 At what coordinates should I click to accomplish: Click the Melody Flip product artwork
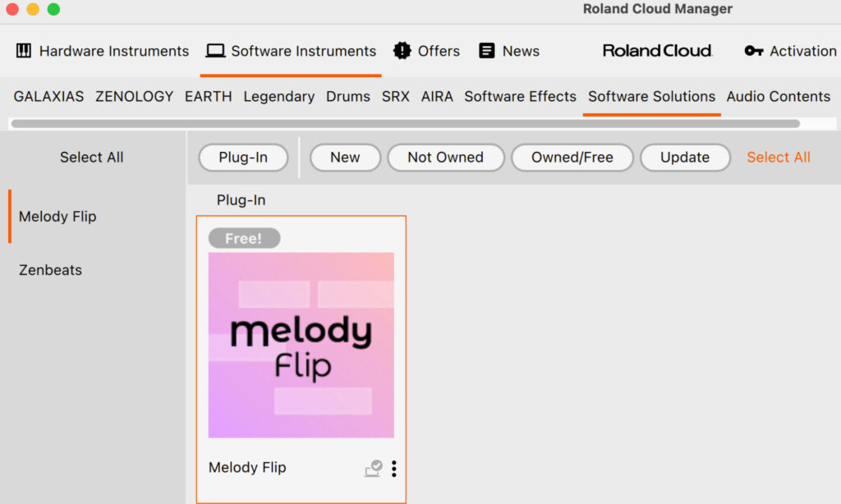click(301, 346)
